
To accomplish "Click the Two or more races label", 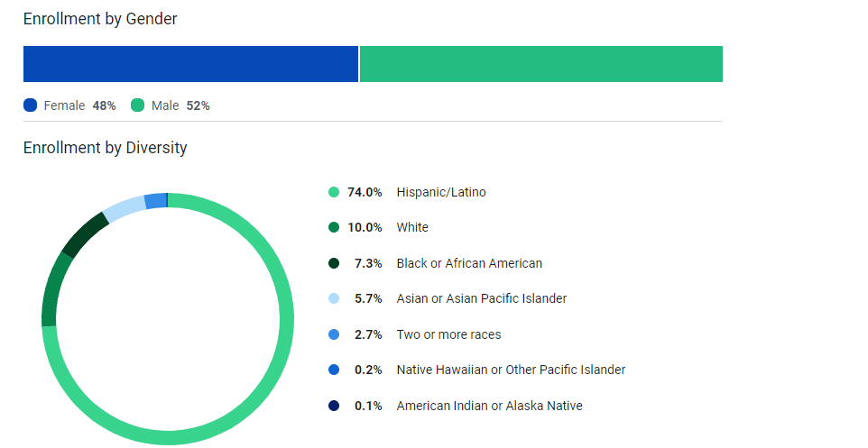I will point(448,334).
